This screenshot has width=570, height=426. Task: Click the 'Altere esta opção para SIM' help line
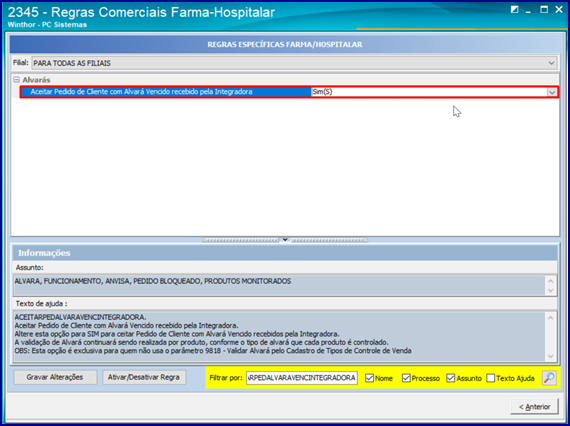click(x=177, y=334)
